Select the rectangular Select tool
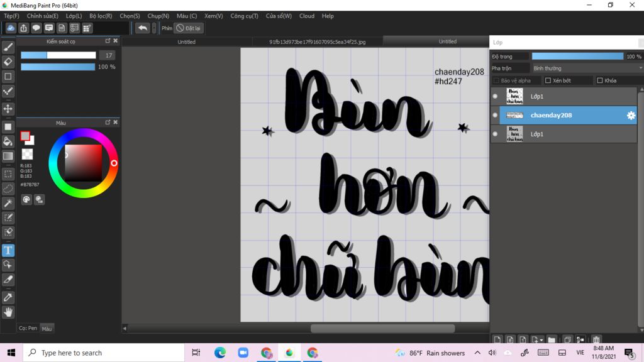Viewport: 644px width, 362px height. point(8,174)
